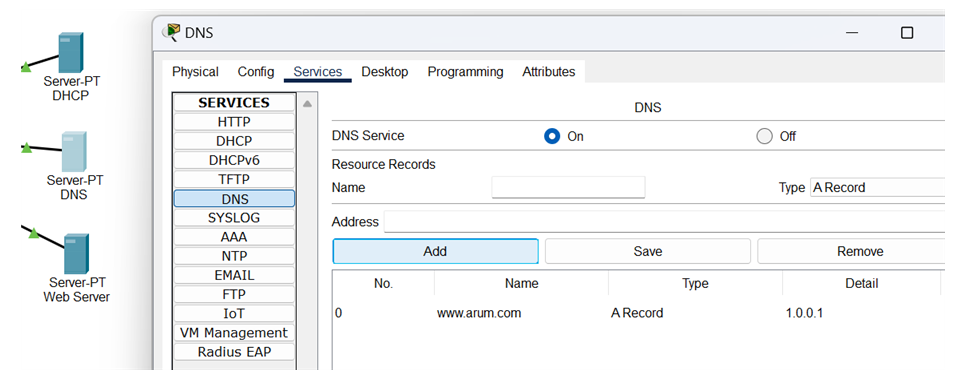This screenshot has height=370, width=971.
Task: Open the HTTP service
Action: (x=234, y=122)
